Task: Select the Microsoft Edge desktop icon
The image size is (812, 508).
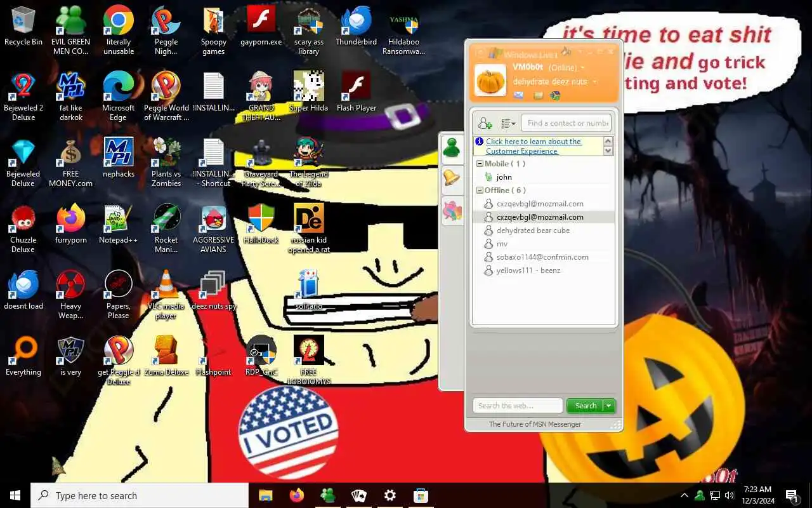Action: (x=119, y=97)
